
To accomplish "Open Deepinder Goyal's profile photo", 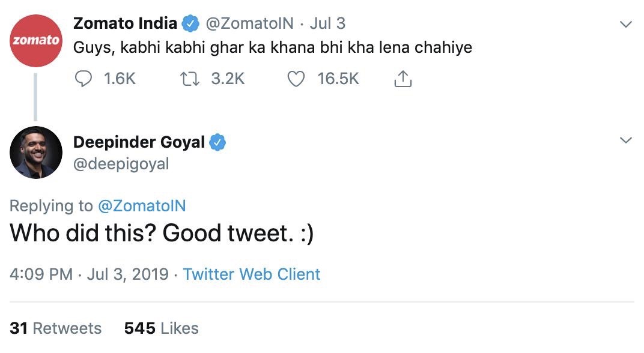I will click(36, 152).
